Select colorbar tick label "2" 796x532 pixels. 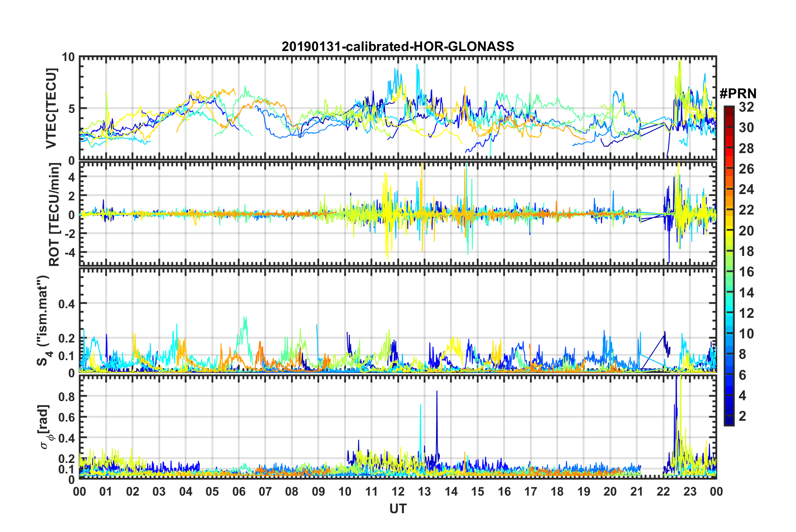point(742,416)
